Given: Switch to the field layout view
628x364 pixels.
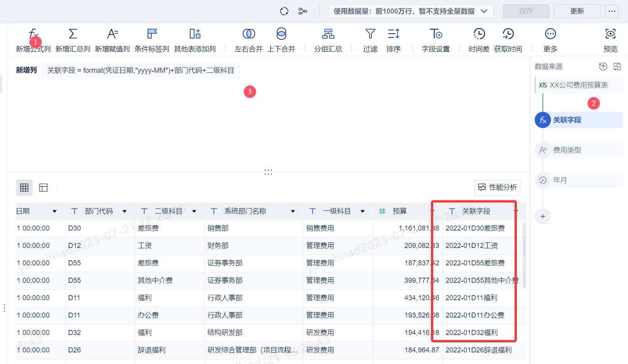Looking at the screenshot, I should click(43, 188).
